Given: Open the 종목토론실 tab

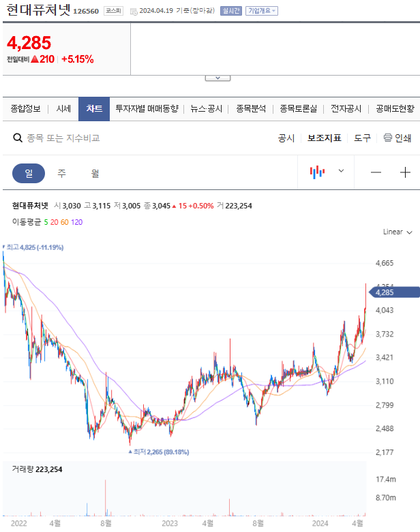Looking at the screenshot, I should pyautogui.click(x=298, y=108).
